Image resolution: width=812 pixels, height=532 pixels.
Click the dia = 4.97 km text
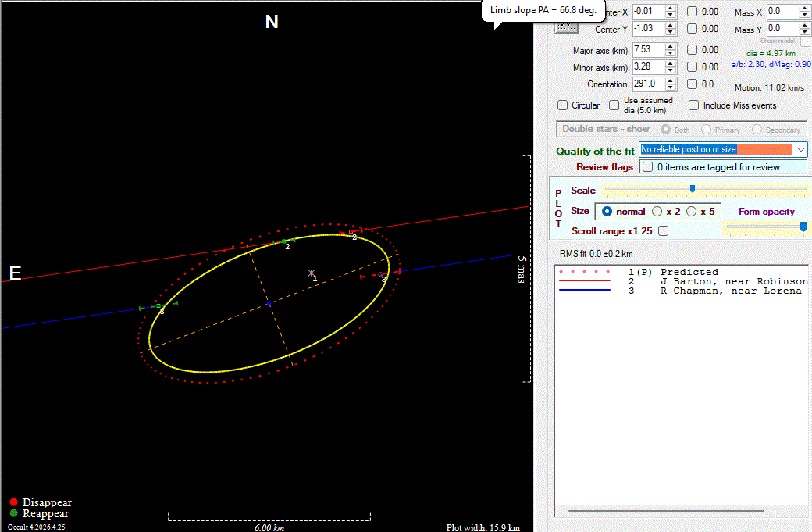[771, 53]
